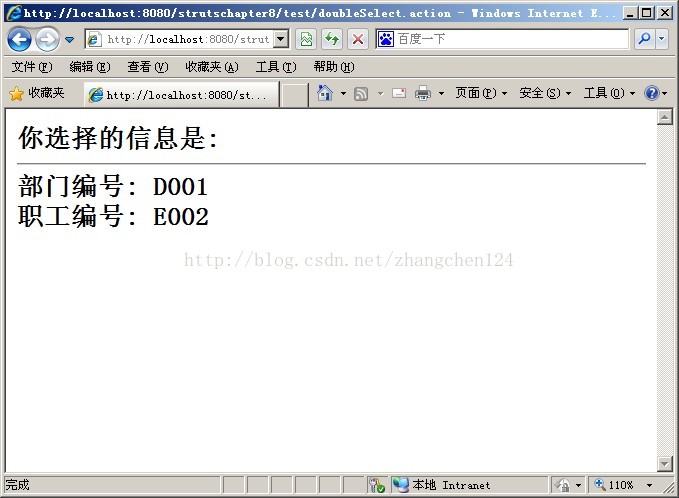The height and width of the screenshot is (498, 679).
Task: Open the 页面(P) command bar menu
Action: coord(481,93)
